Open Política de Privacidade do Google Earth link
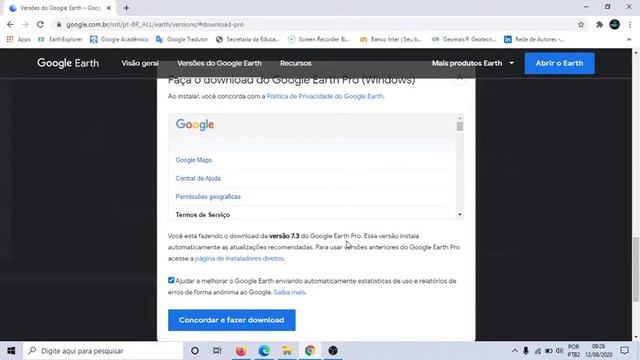This screenshot has width=640, height=360. click(x=325, y=96)
